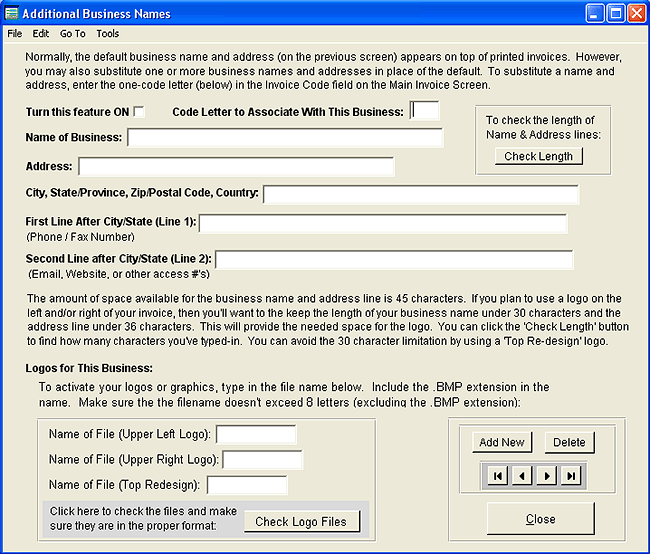The height and width of the screenshot is (554, 650).
Task: Open the Edit menu
Action: click(41, 33)
